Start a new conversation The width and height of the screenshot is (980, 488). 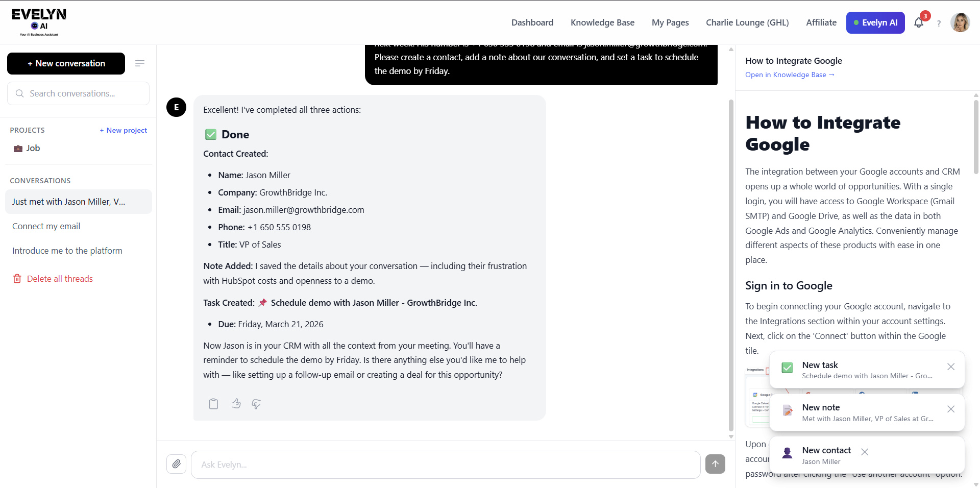(x=66, y=63)
